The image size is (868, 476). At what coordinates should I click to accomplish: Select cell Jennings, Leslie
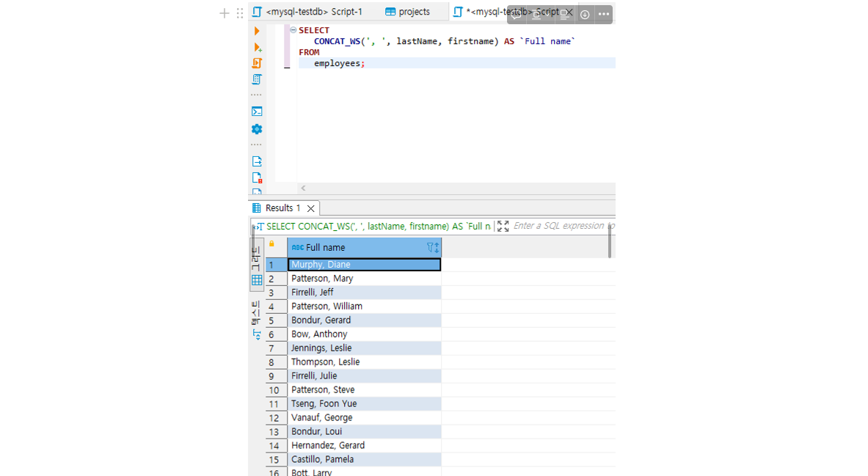(364, 348)
